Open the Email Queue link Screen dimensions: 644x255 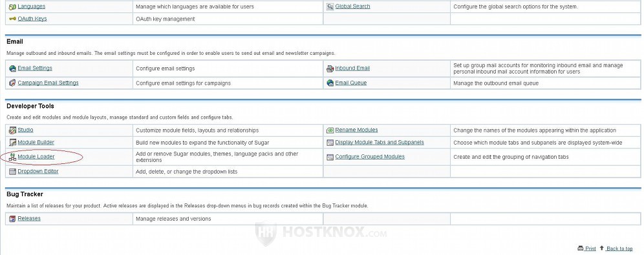(350, 83)
